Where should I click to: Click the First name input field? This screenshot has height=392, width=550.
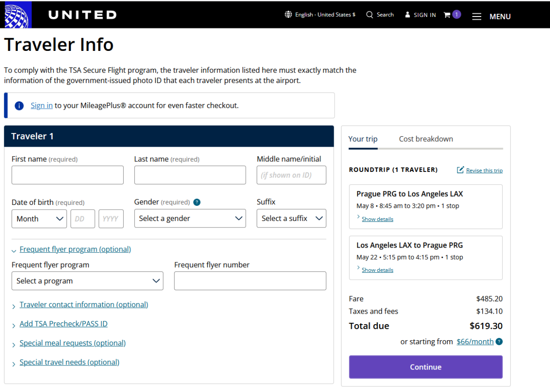point(67,175)
